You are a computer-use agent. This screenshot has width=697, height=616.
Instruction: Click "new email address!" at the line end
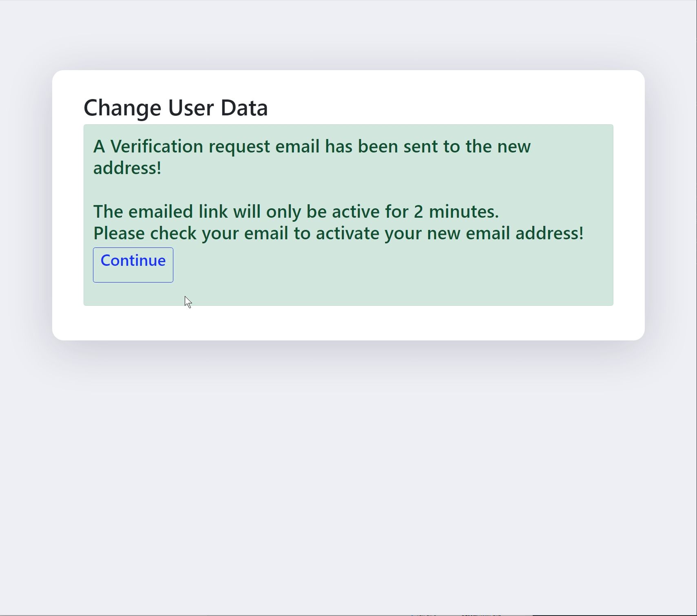click(x=505, y=233)
